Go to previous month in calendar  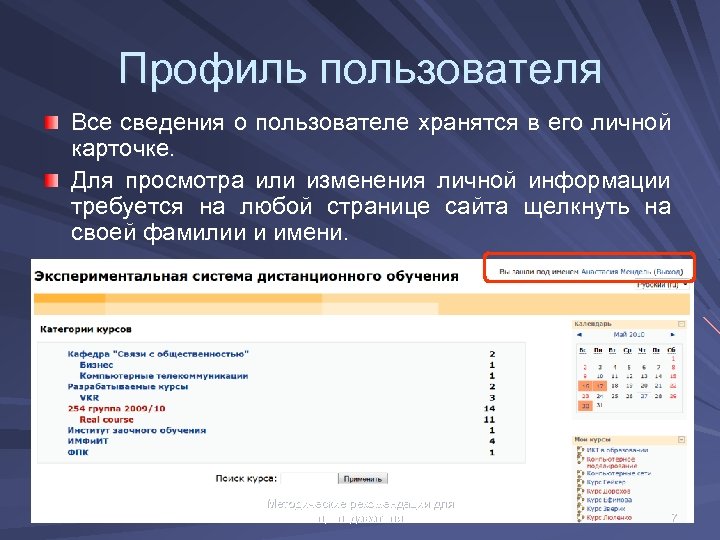(579, 335)
